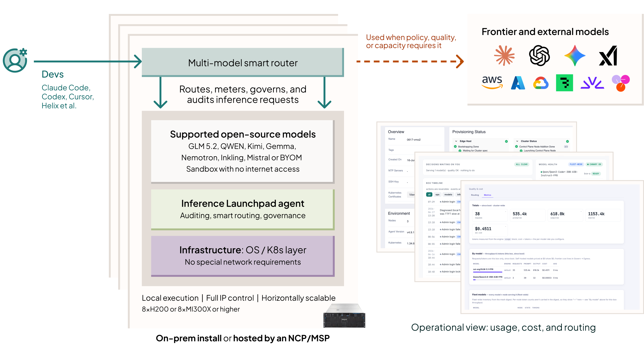Click the Anthropic starburst logo
Viewport: 644px width, 346px height.
click(504, 55)
